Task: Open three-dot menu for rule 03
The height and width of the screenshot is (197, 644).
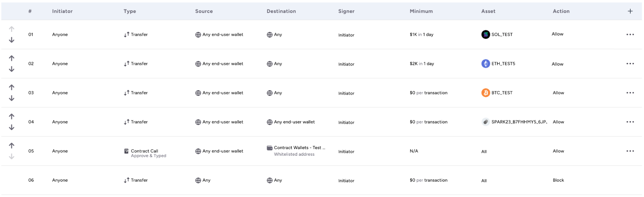Action: tap(630, 93)
